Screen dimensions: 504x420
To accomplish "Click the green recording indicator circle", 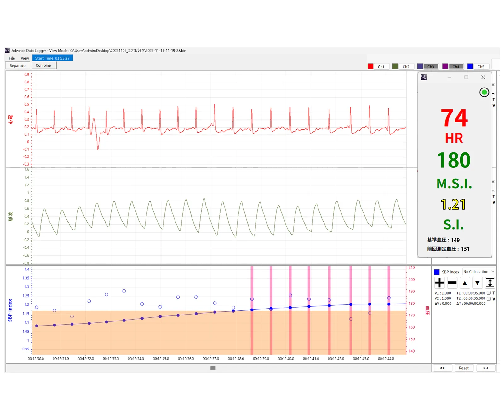I will [x=484, y=92].
